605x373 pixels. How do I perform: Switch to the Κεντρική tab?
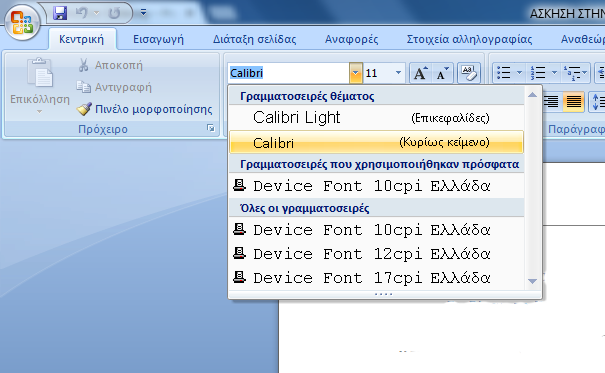(x=81, y=39)
